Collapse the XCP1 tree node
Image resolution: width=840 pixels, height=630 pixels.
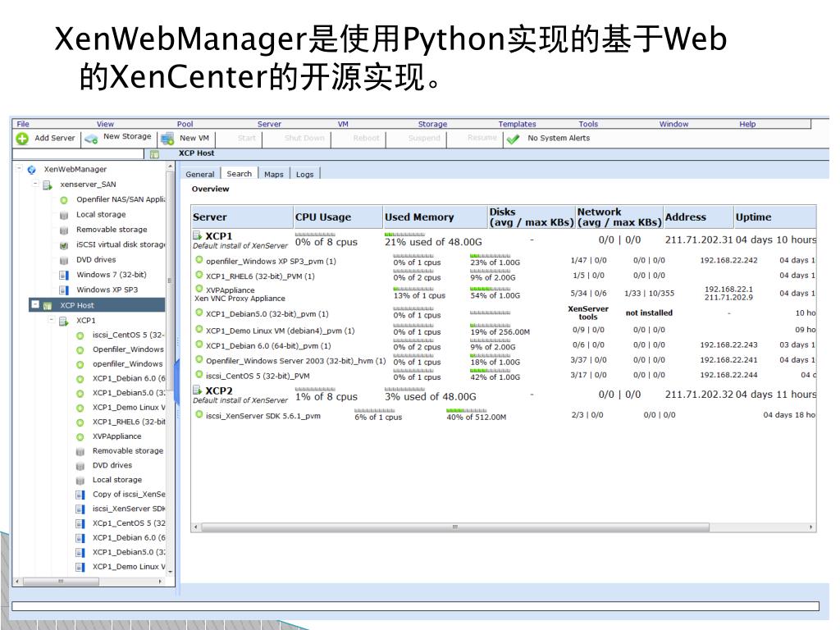tap(52, 319)
